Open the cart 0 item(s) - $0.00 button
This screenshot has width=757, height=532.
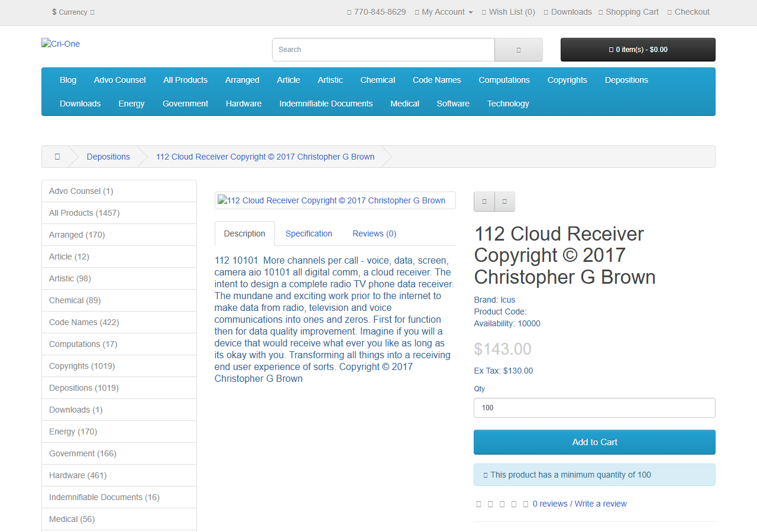coord(638,50)
